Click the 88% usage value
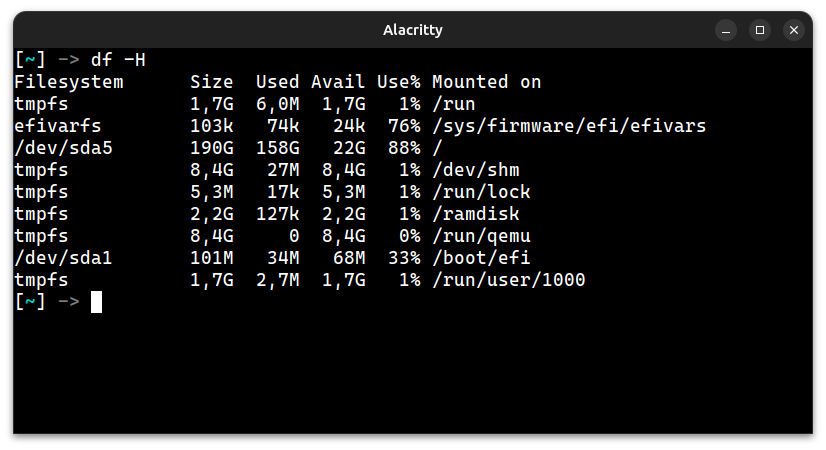This screenshot has height=450, width=826. 404,148
